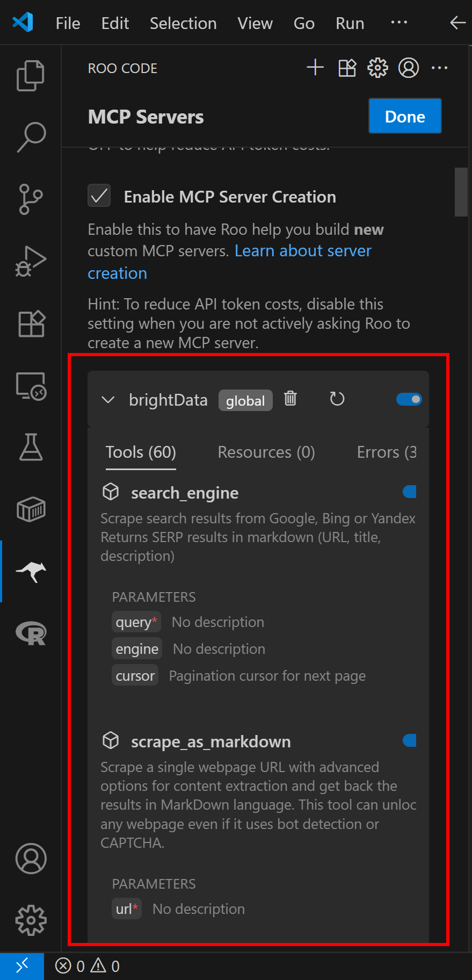Open the Extensions view in the activity bar
Viewport: 472px width, 980px height.
click(31, 323)
